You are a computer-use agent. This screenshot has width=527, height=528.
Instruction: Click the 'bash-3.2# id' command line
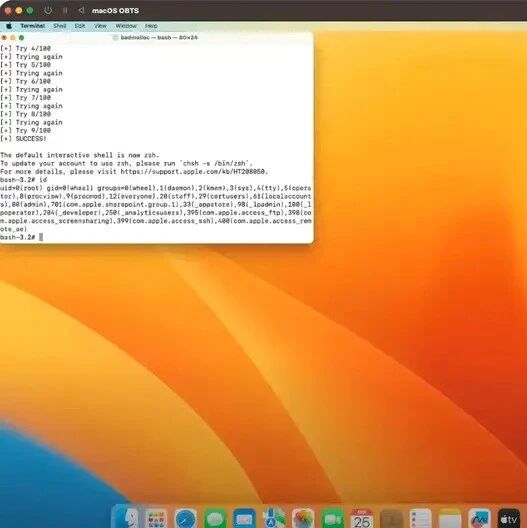24,180
